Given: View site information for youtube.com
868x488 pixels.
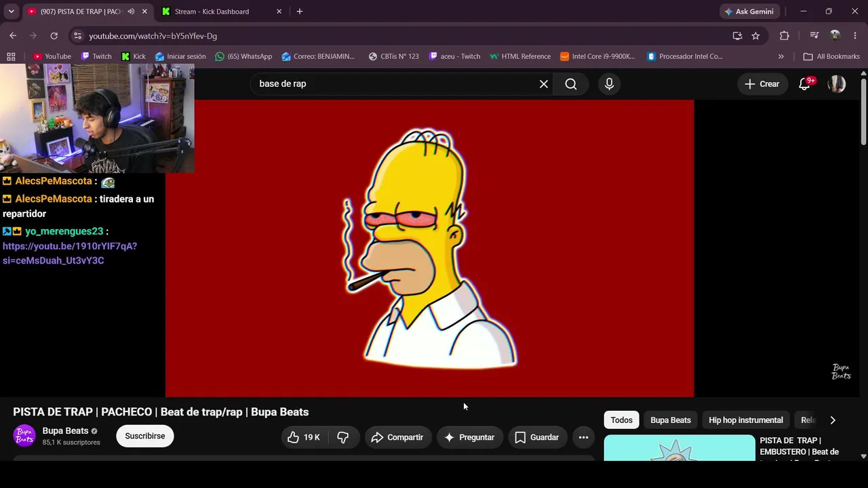Looking at the screenshot, I should coord(77,36).
